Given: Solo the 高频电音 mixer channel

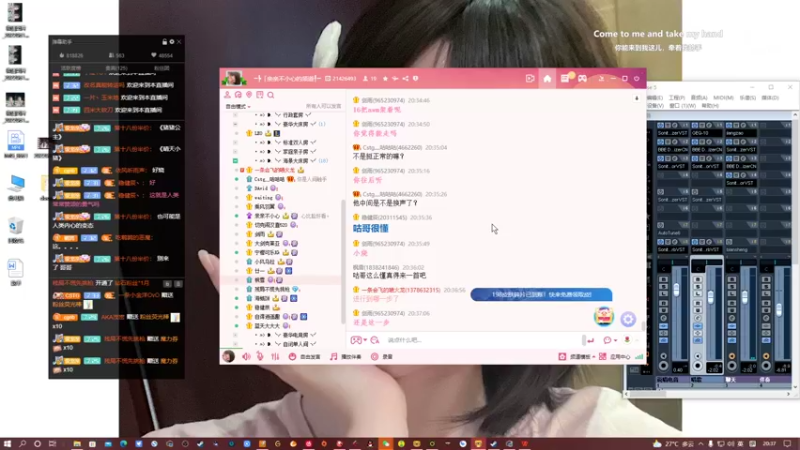Looking at the screenshot, I should tap(663, 287).
